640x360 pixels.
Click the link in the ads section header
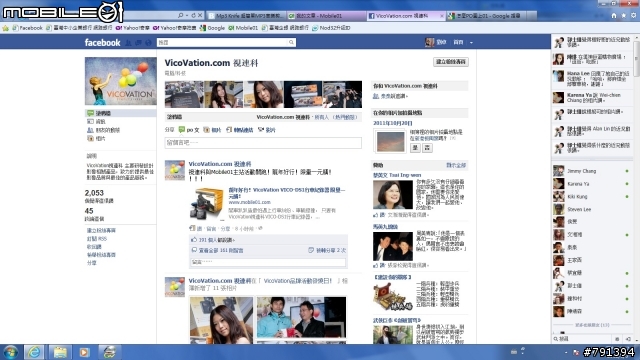pyautogui.click(x=456, y=165)
